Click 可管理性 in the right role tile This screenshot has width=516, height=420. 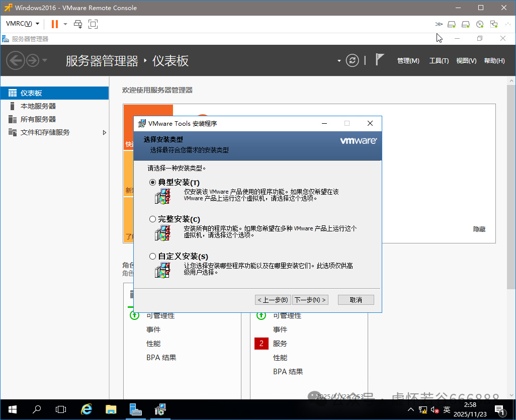click(287, 316)
